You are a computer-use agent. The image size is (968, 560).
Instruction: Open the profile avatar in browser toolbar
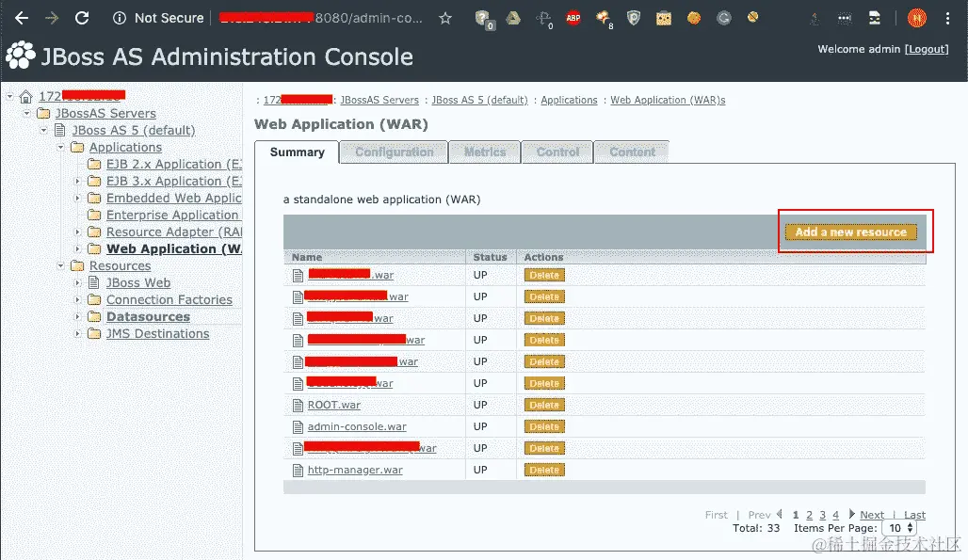pyautogui.click(x=917, y=19)
